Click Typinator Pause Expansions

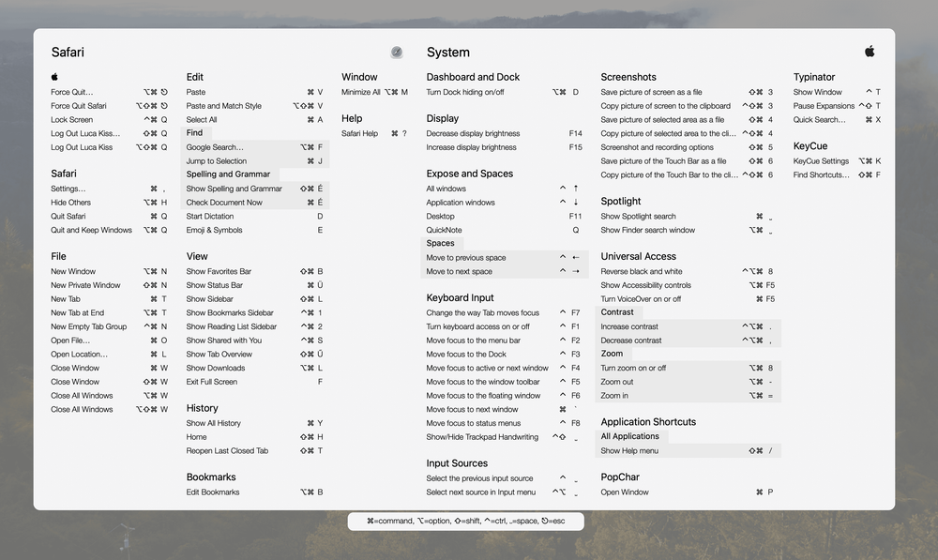point(837,106)
